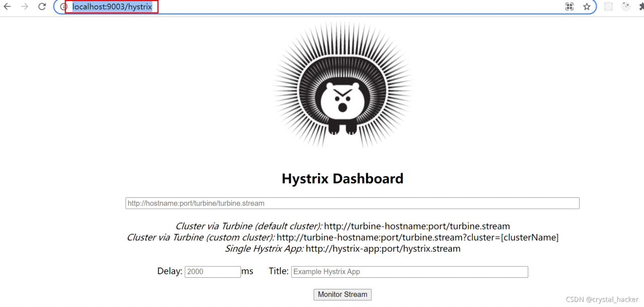Viewport: 644px width, 307px height.
Task: Click the Title: label
Action: (x=279, y=271)
